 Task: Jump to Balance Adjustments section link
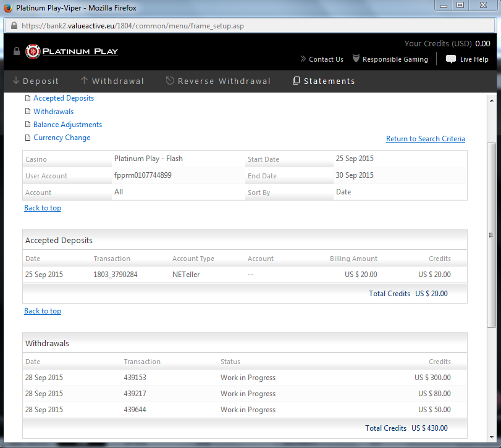tap(68, 125)
